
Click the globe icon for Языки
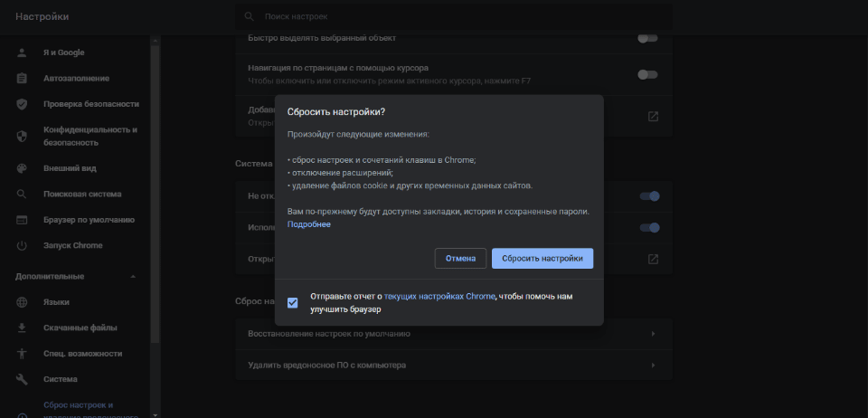[x=22, y=302]
